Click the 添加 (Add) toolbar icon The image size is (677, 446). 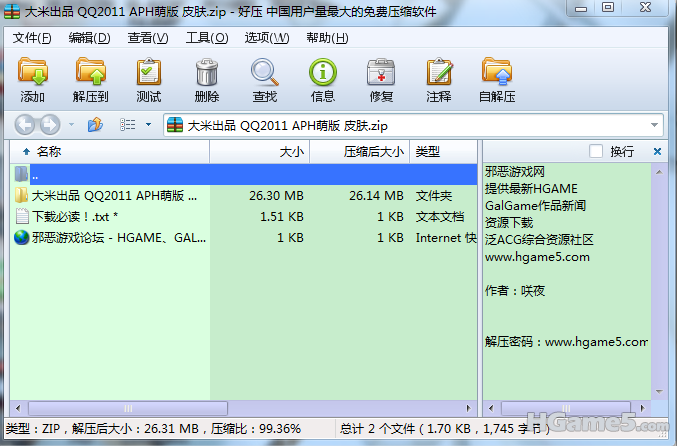click(33, 73)
